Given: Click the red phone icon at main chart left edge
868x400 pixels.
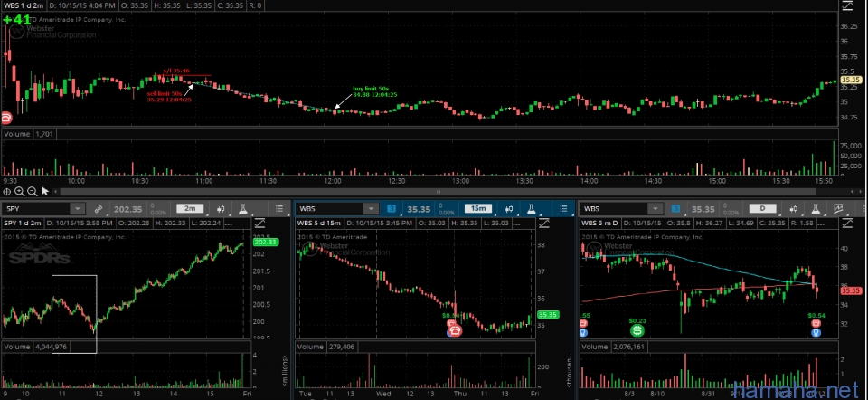Looking at the screenshot, I should click(x=6, y=117).
